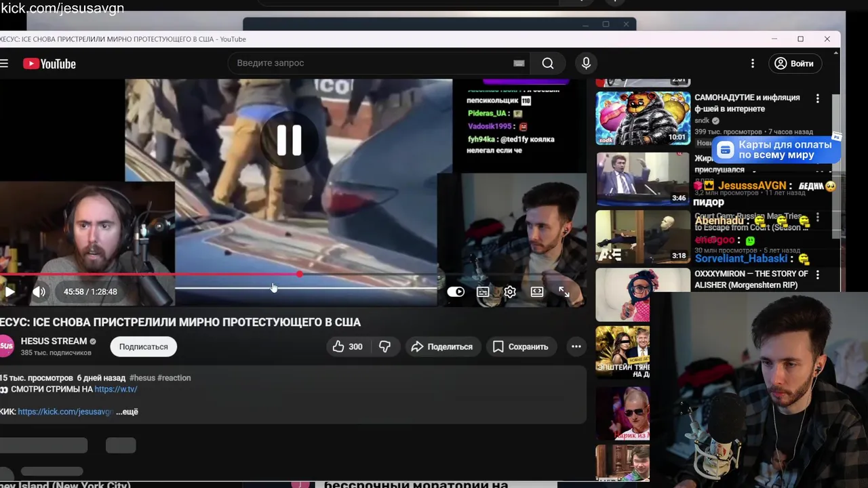This screenshot has height=488, width=868.
Task: Click the Сохранить save button
Action: pyautogui.click(x=520, y=346)
